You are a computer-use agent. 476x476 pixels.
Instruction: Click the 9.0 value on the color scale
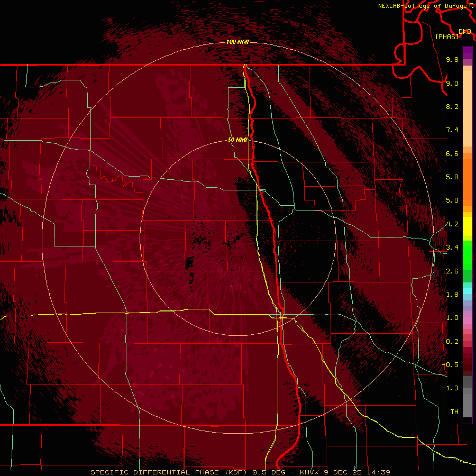point(452,83)
